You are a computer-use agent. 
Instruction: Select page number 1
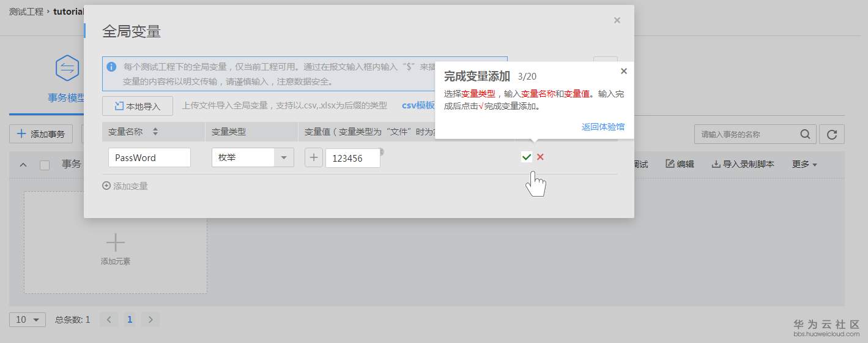[x=130, y=320]
